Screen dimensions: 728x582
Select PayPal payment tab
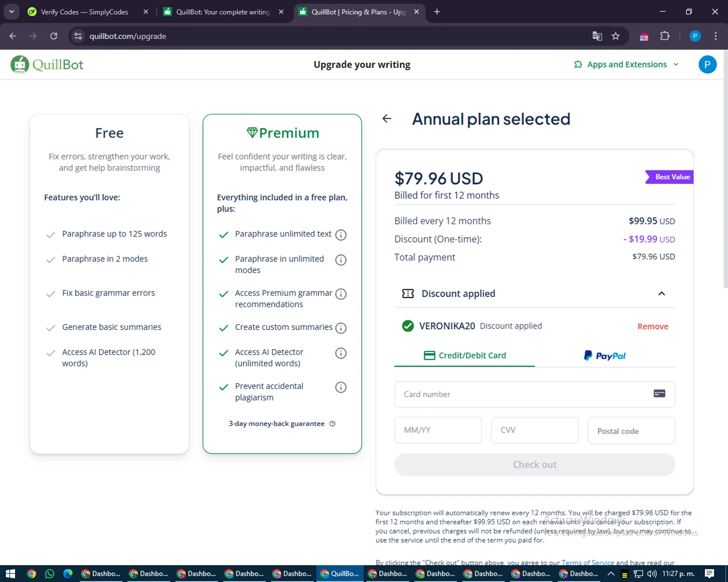point(605,356)
